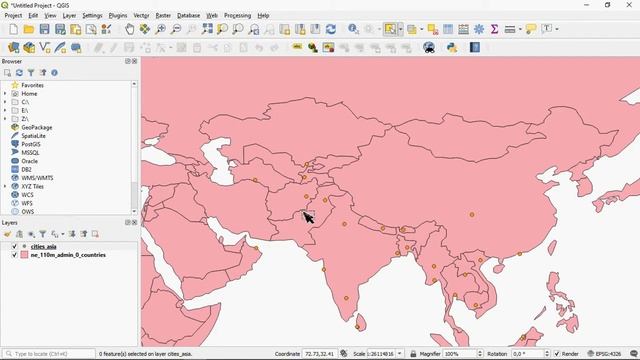Open the New Print Layout tool
640x360 pixels.
(x=76, y=29)
